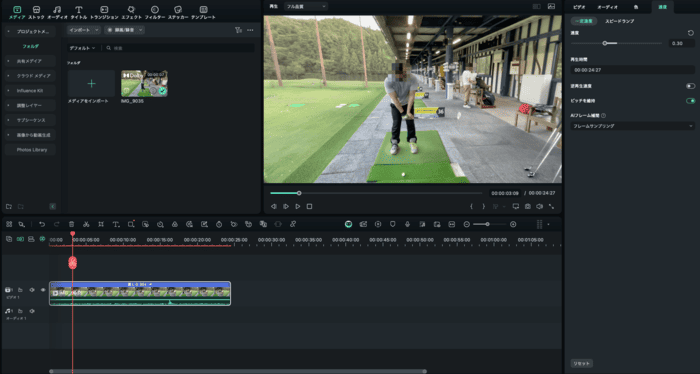
Task: Step back one frame in preview
Action: pyautogui.click(x=274, y=207)
